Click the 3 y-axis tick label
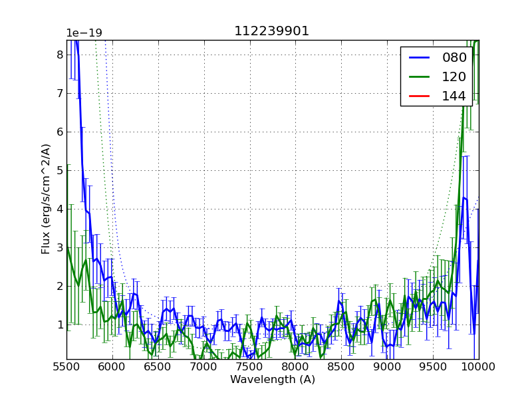This screenshot has width=532, height=399. coord(60,247)
